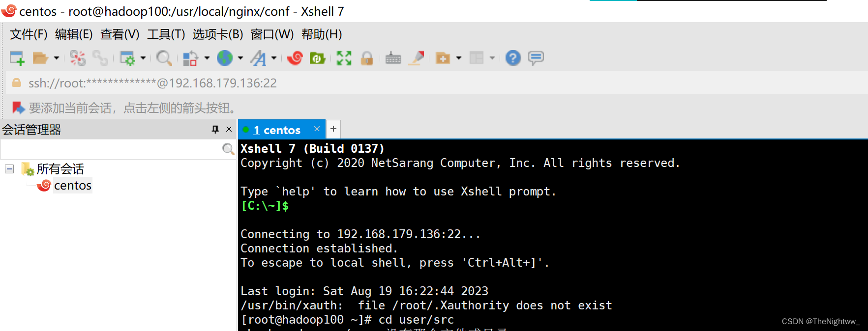
Task: Open the 帮助(H) menu
Action: pos(322,34)
